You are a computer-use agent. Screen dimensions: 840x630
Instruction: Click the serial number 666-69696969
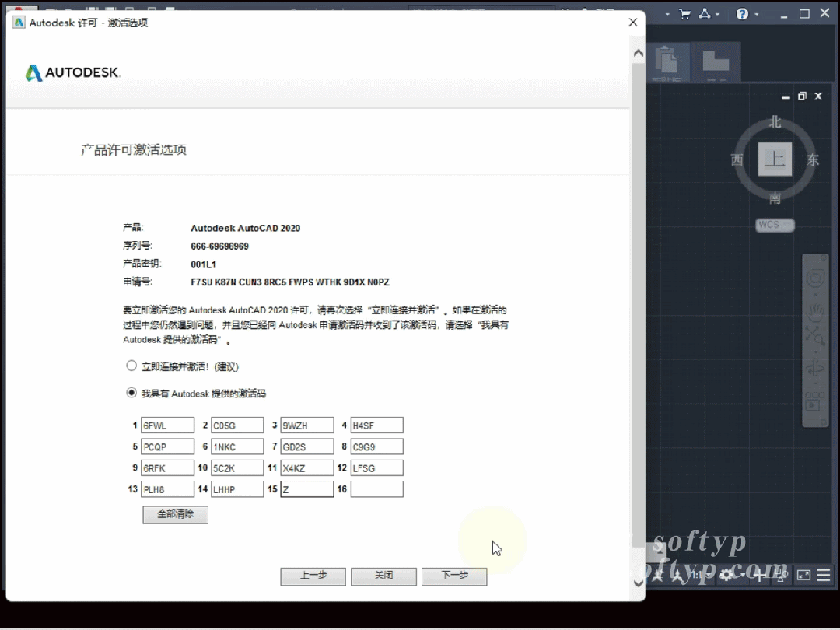click(219, 247)
